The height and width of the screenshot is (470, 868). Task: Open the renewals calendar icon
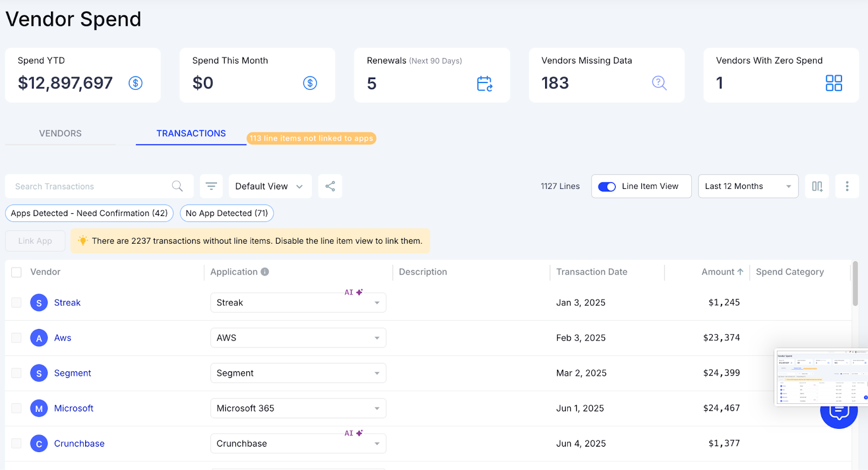click(x=484, y=84)
